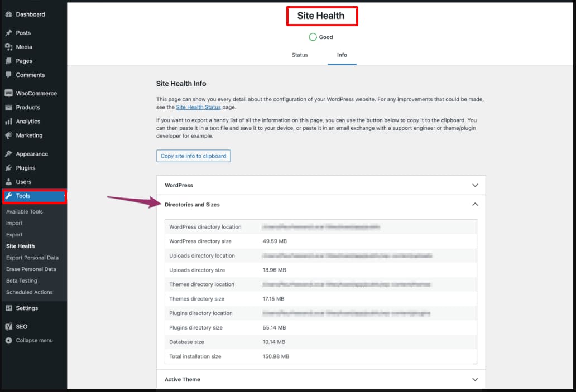
Task: Follow the Site Health Status link
Action: (198, 107)
